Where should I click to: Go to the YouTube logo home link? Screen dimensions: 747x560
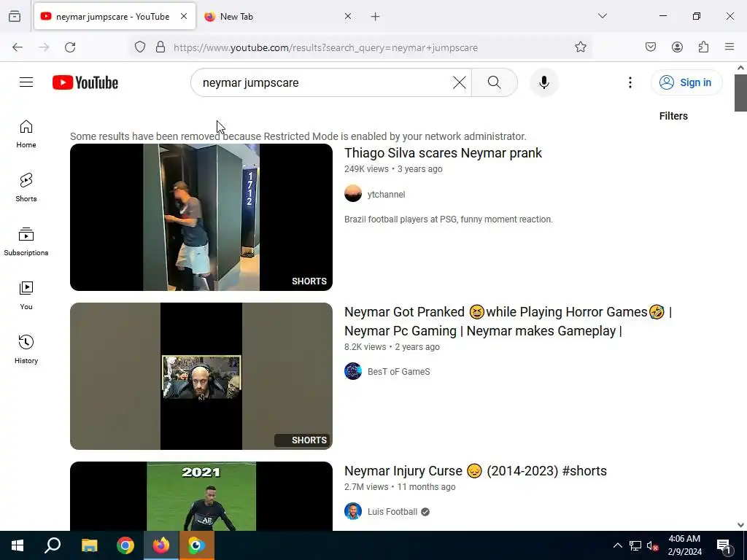(x=85, y=82)
